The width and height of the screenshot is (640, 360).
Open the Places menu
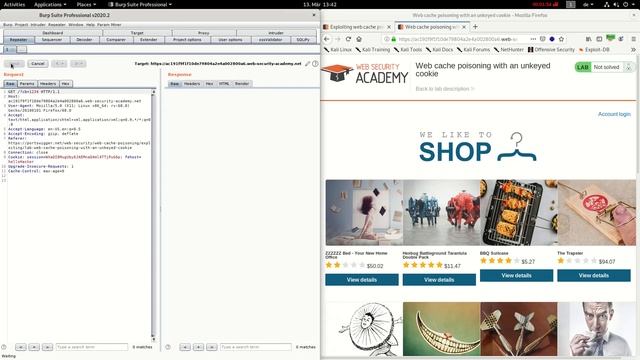point(86,4)
